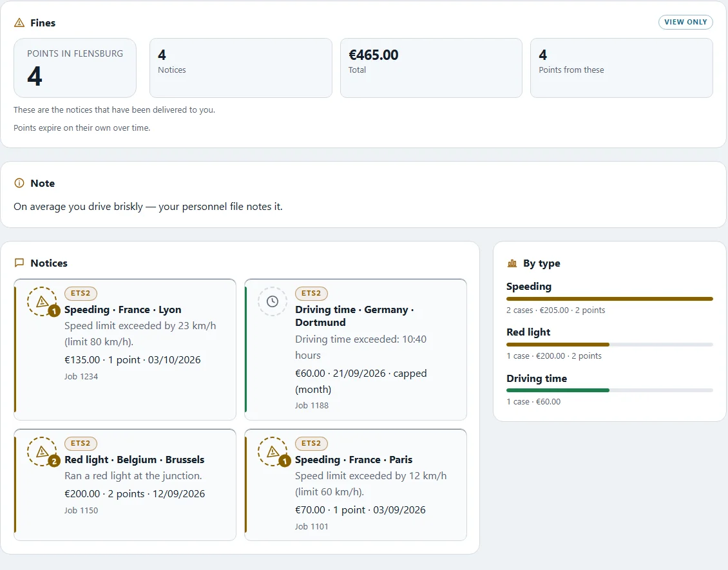
Task: Click the Ran a red light at the junction text
Action: click(x=133, y=476)
